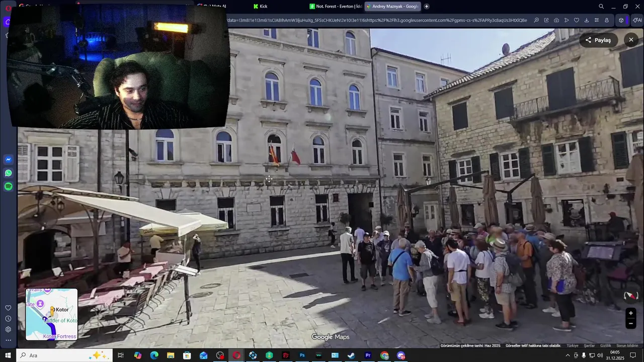This screenshot has width=644, height=362.
Task: Open bookmarks heart in Opera sidebar
Action: 8,308
